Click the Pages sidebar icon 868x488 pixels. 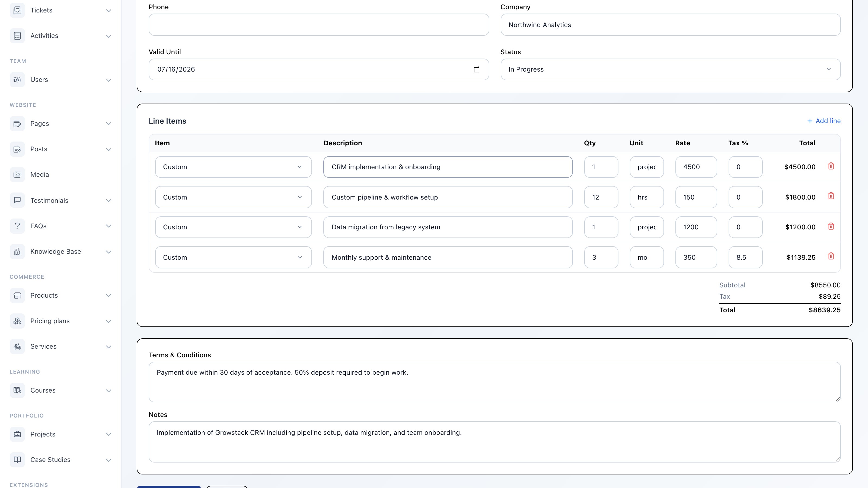pos(17,124)
